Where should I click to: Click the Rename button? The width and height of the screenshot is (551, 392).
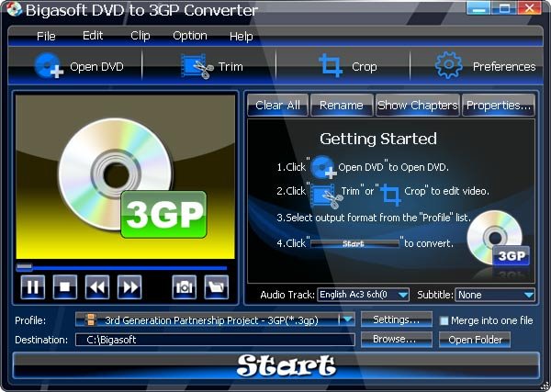point(342,105)
